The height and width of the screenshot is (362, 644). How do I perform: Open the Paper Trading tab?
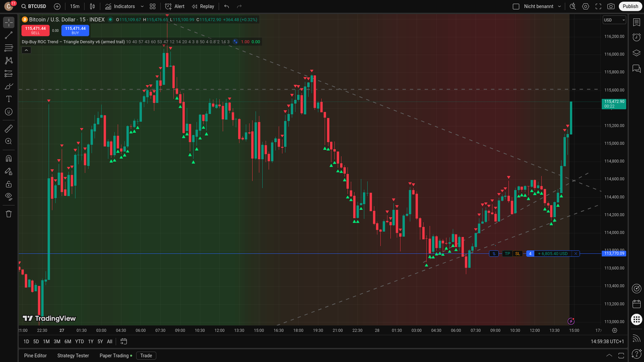[x=115, y=356]
